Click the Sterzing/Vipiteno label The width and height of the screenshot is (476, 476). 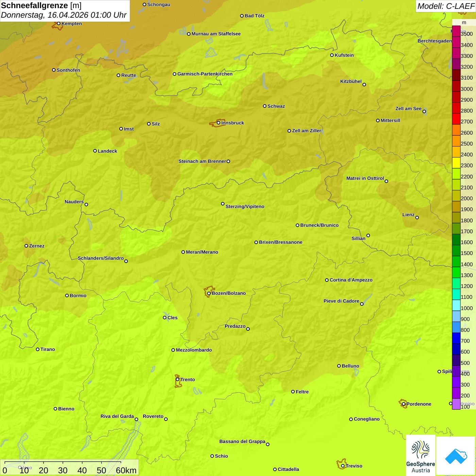245,206
